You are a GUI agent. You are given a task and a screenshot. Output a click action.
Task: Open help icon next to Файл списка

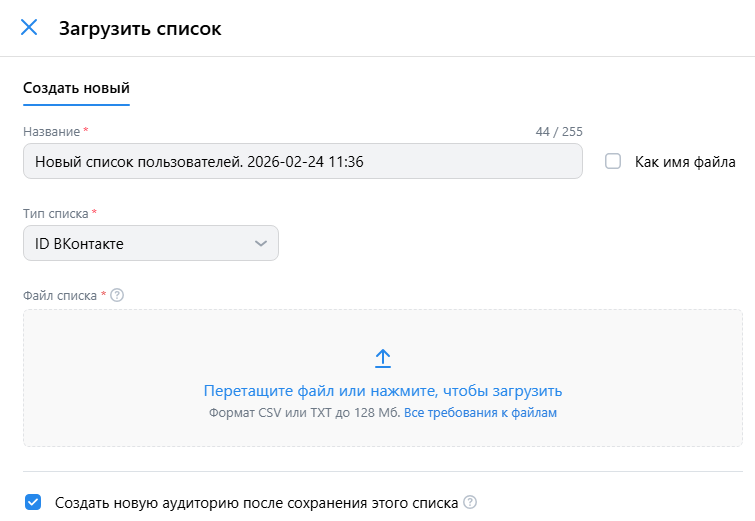(117, 295)
